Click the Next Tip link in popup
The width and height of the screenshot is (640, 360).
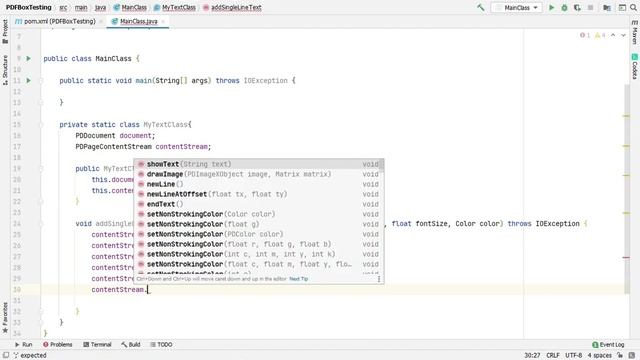tap(298, 279)
